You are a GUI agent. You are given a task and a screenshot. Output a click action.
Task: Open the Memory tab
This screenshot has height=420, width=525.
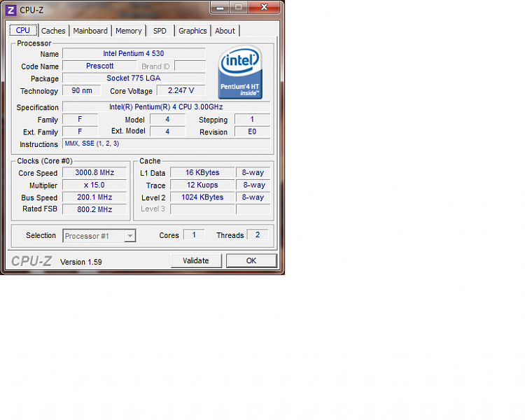tap(129, 31)
